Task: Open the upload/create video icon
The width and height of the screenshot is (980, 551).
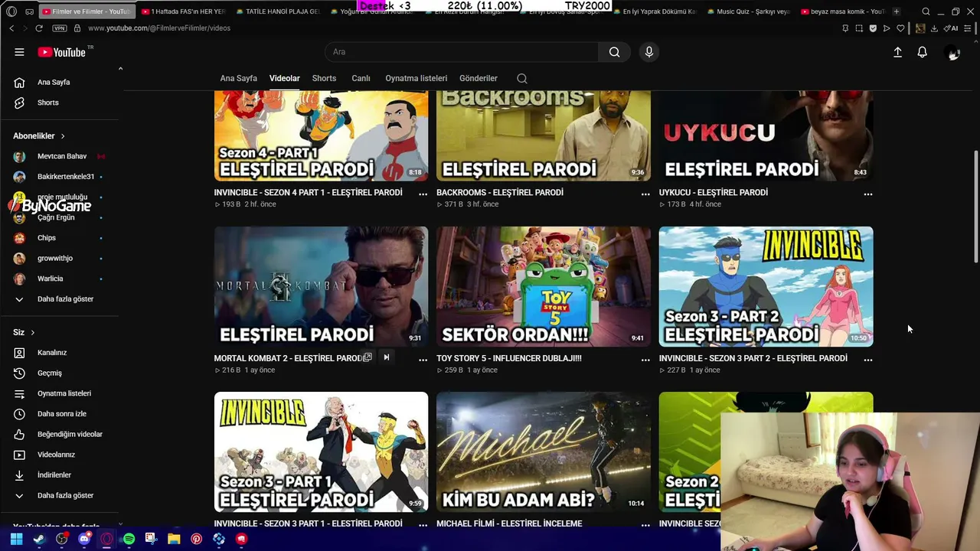Action: click(x=897, y=52)
